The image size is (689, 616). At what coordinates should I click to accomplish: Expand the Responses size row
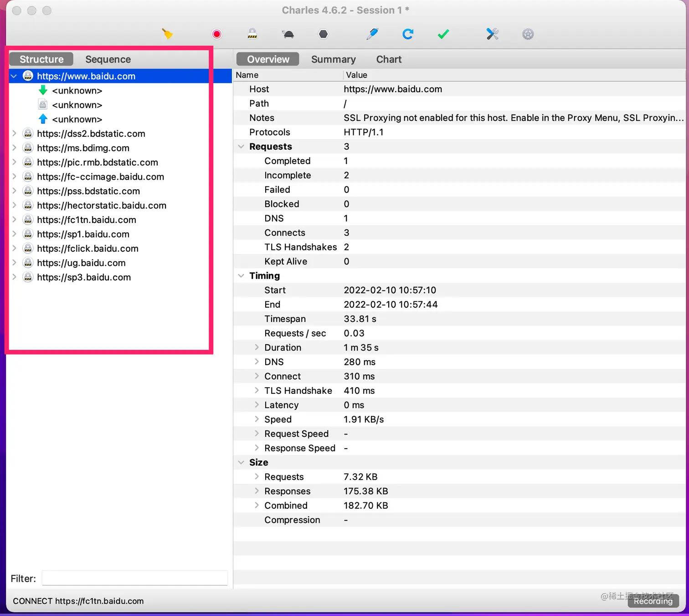pyautogui.click(x=257, y=491)
